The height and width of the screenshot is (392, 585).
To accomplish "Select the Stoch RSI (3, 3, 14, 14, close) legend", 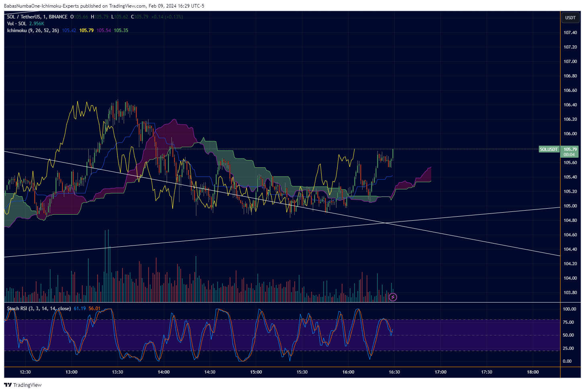I will pyautogui.click(x=39, y=309).
